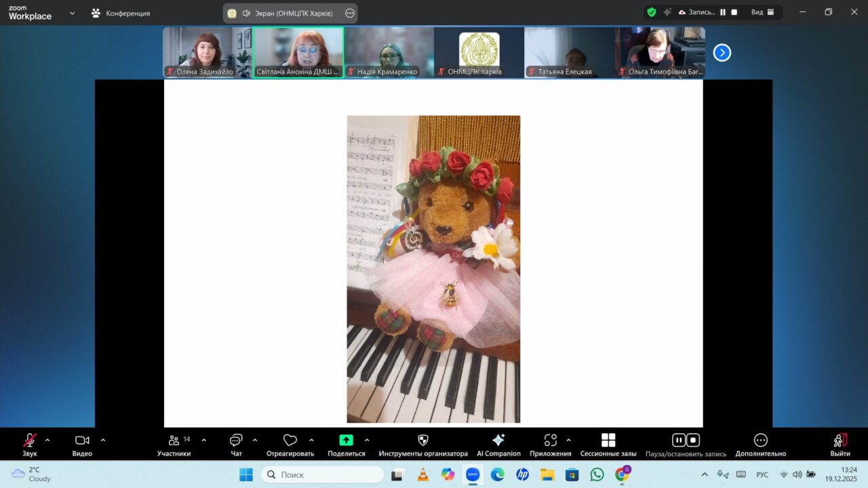Open the Вид view layout menu
868x488 pixels.
762,12
